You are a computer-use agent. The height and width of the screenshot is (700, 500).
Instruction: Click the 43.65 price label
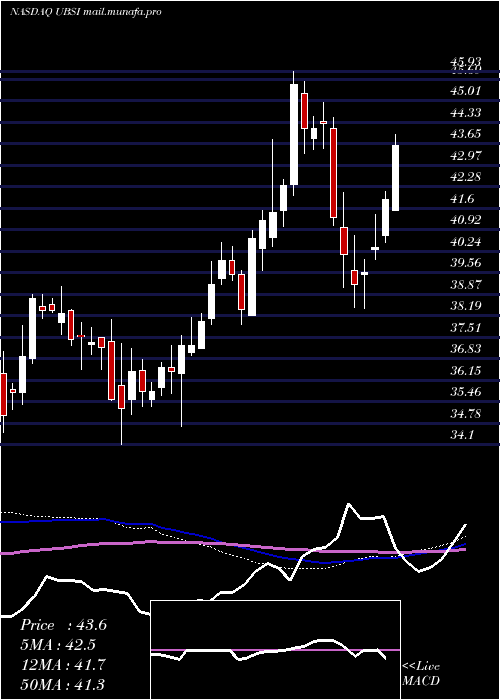pos(465,134)
